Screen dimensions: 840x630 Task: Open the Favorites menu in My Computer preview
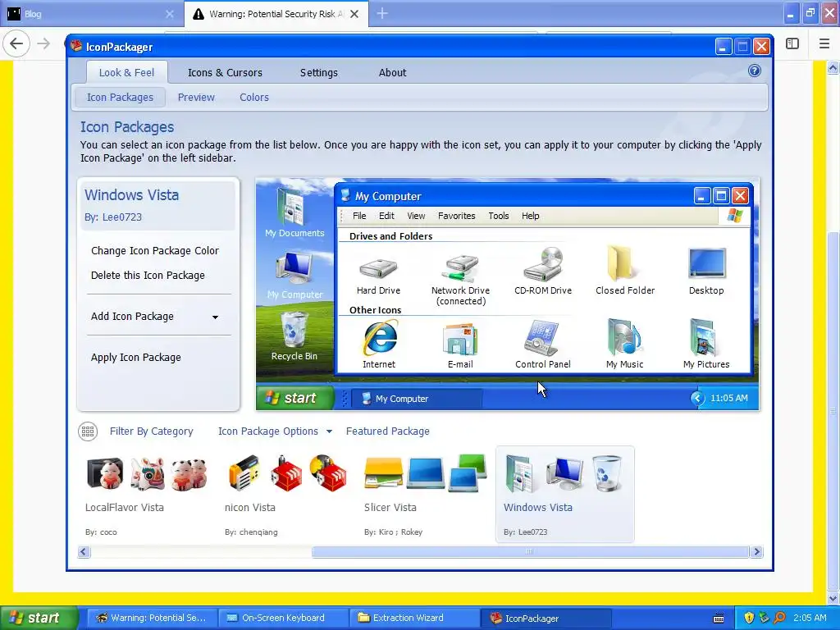(x=456, y=216)
